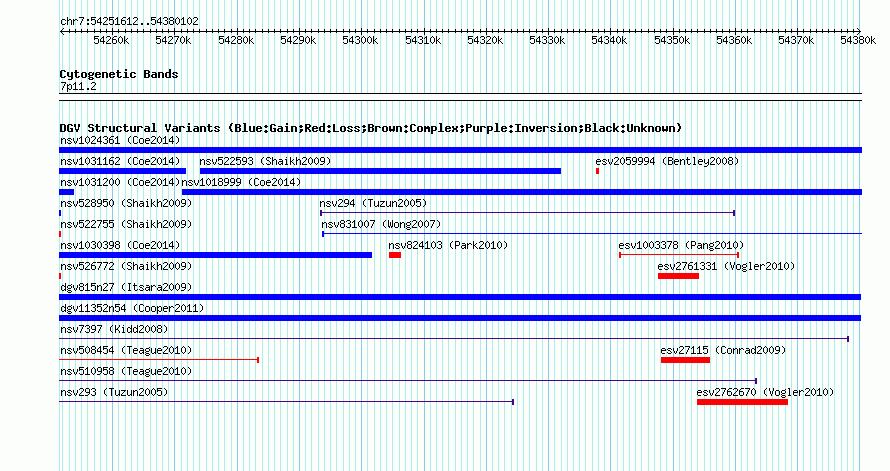Open esv2761331 (Vogler2010) variant label
The image size is (890, 471).
[x=726, y=266]
